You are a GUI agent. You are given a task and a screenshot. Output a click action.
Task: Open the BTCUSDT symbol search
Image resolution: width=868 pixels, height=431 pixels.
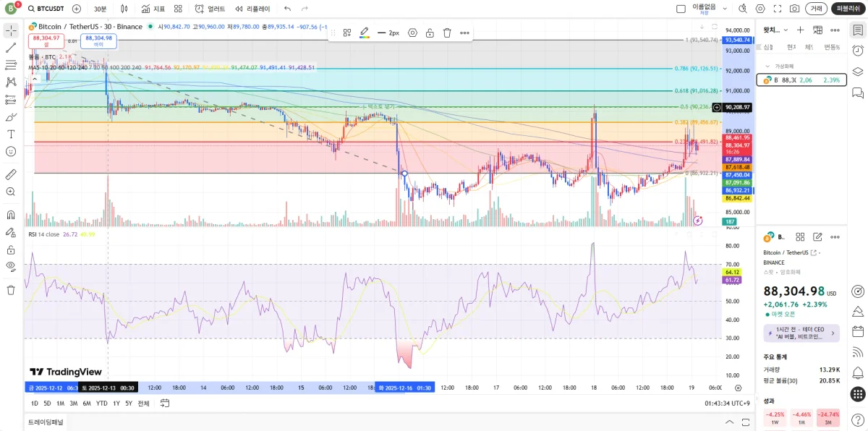click(x=46, y=9)
